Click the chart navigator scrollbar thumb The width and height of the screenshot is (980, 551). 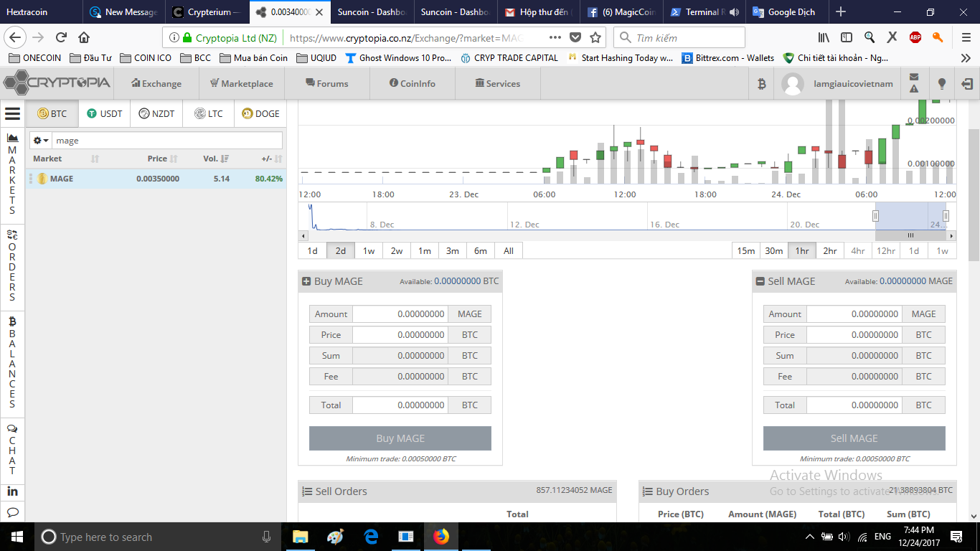(911, 235)
